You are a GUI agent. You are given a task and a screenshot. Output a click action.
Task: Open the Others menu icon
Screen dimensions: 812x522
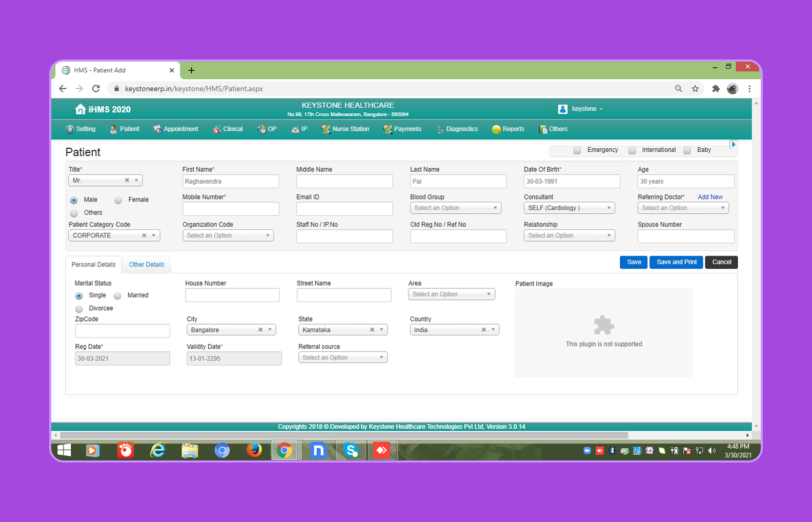coord(543,129)
